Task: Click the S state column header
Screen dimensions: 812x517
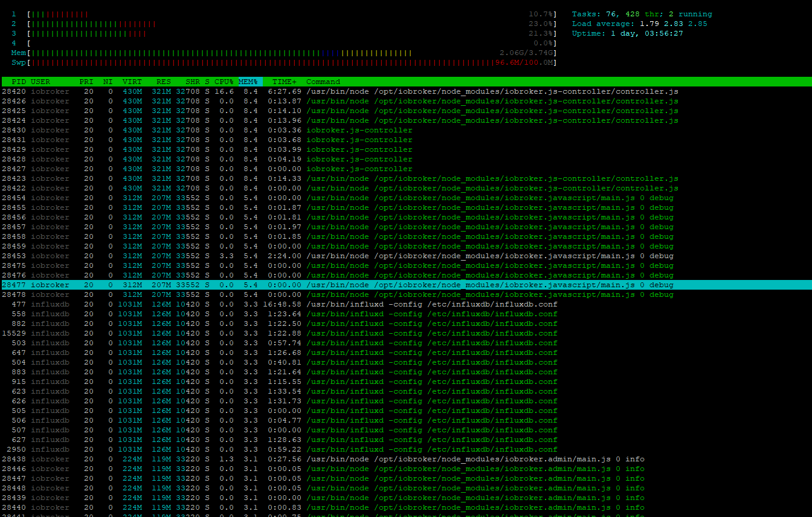Action: 207,82
